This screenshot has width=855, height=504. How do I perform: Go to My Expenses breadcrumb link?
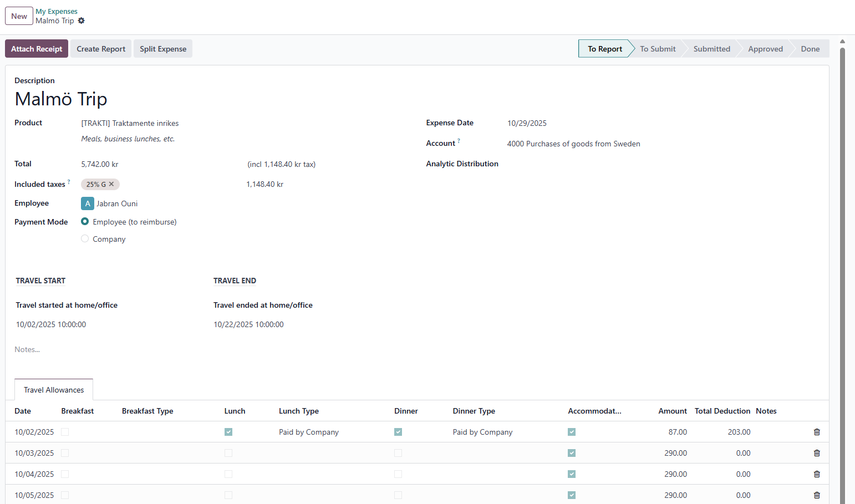57,11
